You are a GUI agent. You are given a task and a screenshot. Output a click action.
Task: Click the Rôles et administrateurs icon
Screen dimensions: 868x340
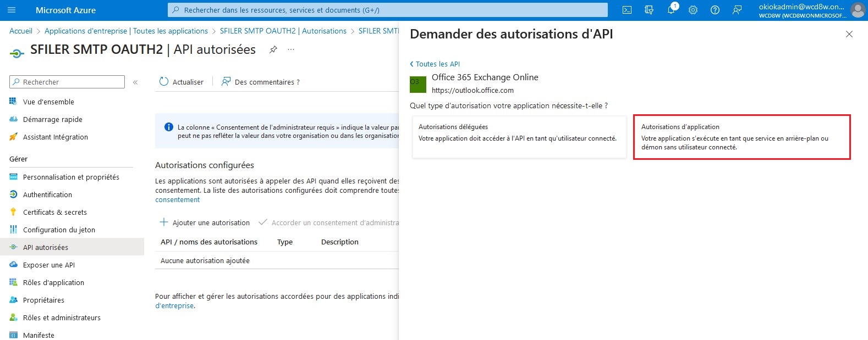click(13, 317)
